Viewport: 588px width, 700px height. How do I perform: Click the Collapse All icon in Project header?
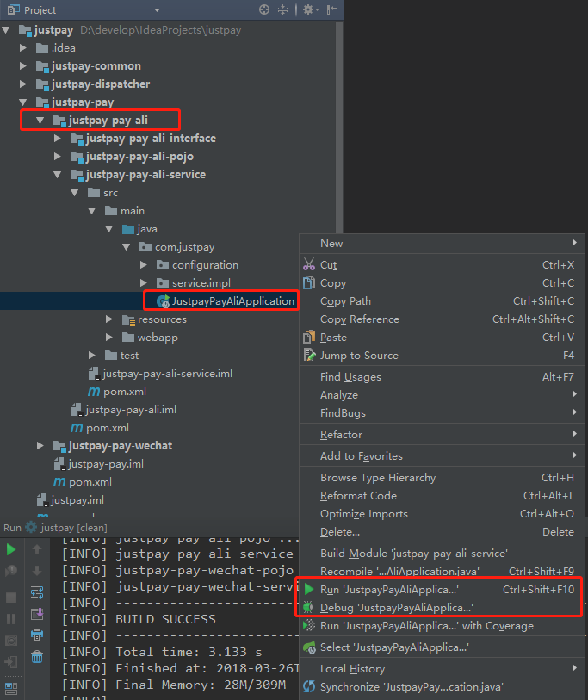tap(282, 9)
